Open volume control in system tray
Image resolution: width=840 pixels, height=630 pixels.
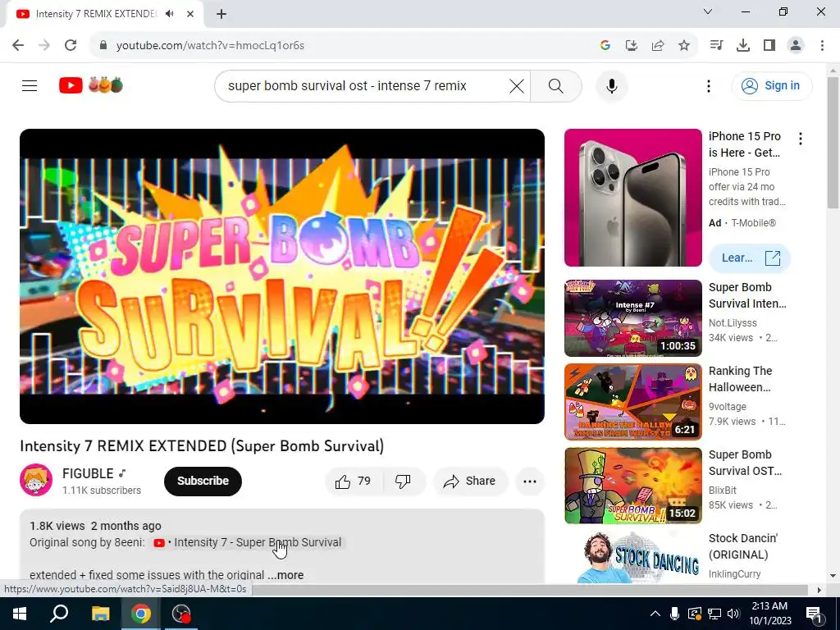733,614
